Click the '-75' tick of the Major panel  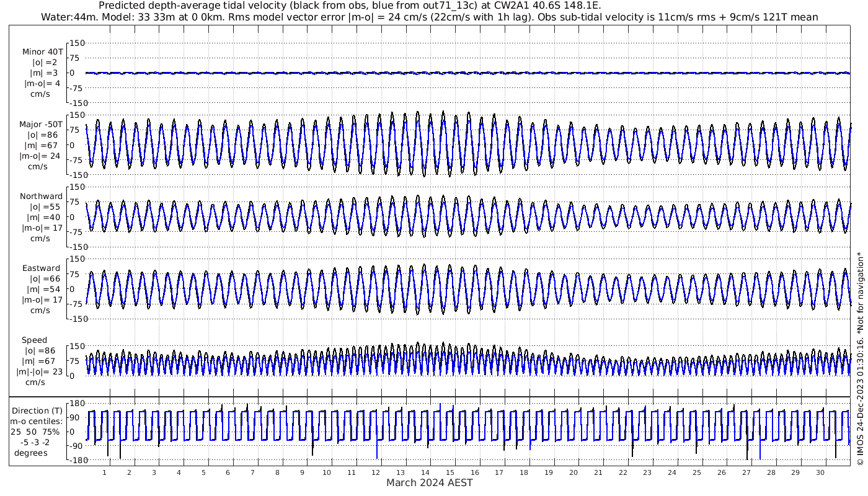point(76,160)
